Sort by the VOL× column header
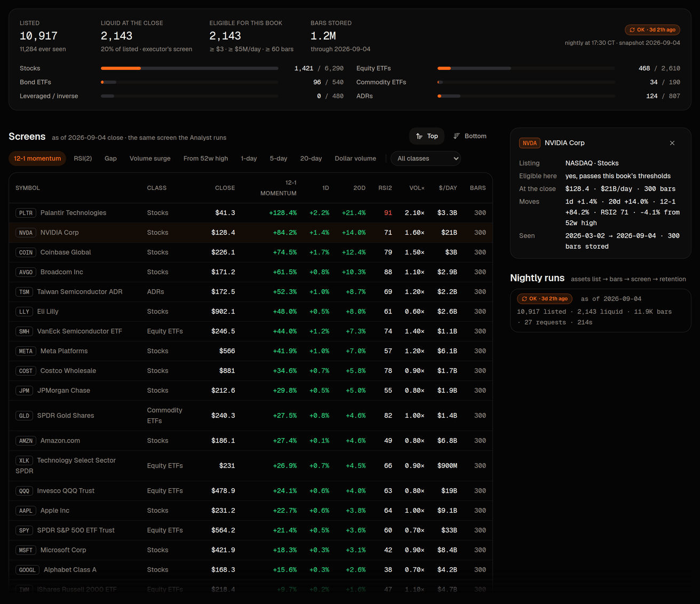The image size is (700, 604). (x=417, y=188)
